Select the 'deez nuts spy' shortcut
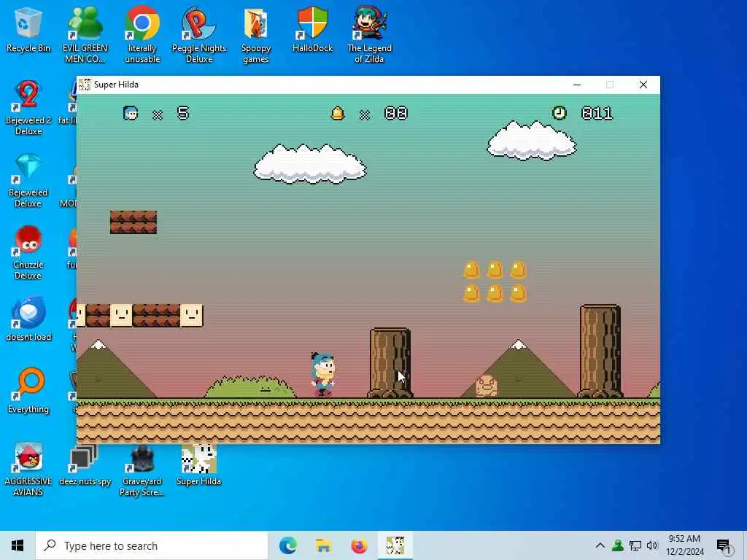 click(x=85, y=464)
